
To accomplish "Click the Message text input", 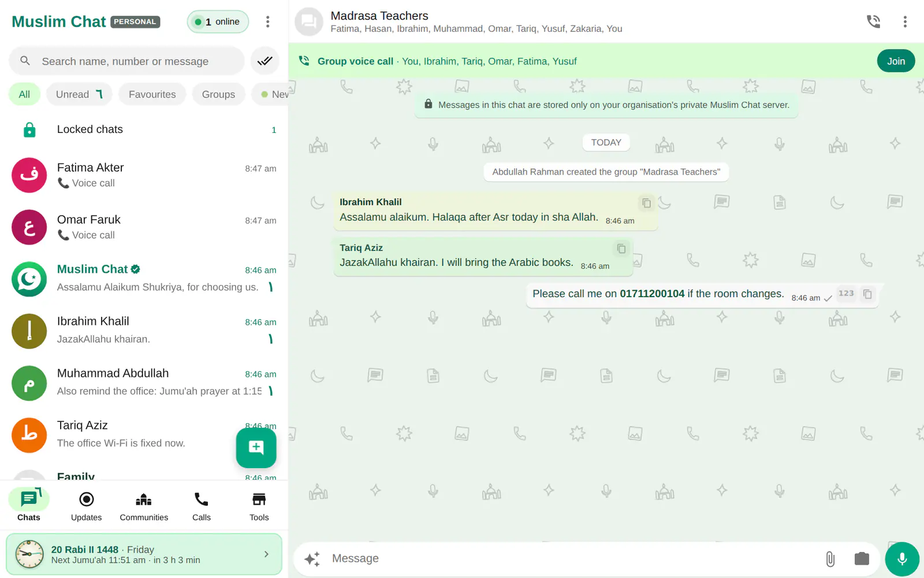I will click(572, 559).
